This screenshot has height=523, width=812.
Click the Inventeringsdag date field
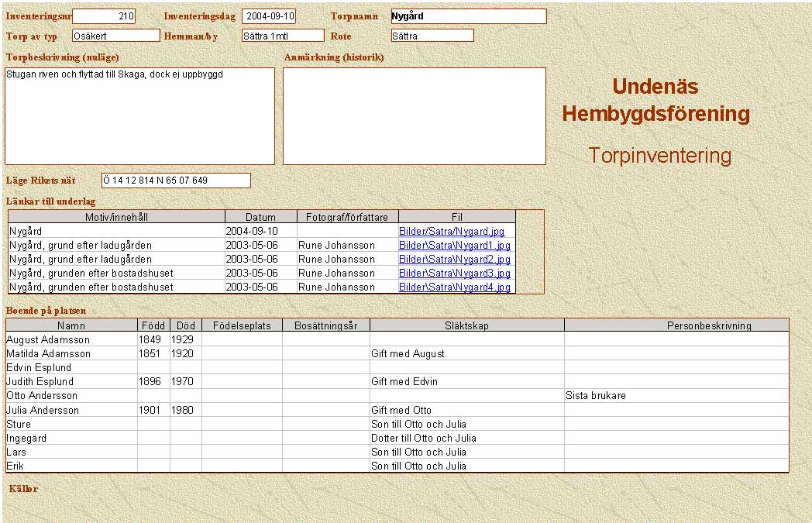pos(269,16)
